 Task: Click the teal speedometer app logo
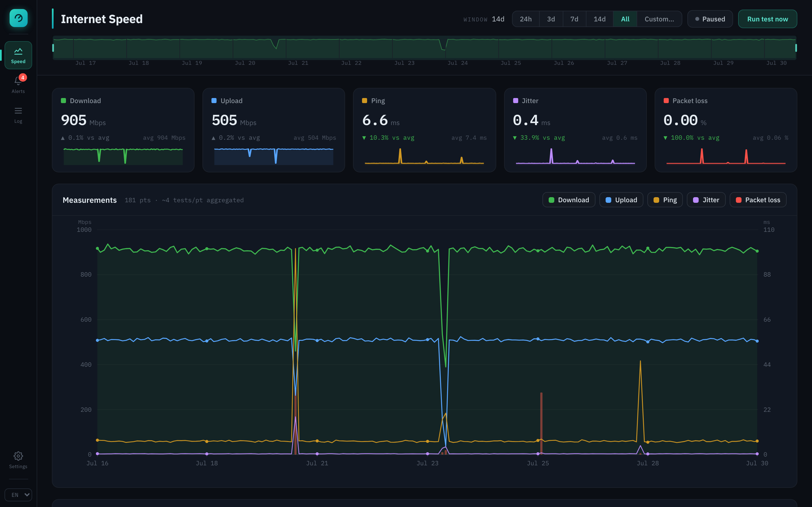18,18
